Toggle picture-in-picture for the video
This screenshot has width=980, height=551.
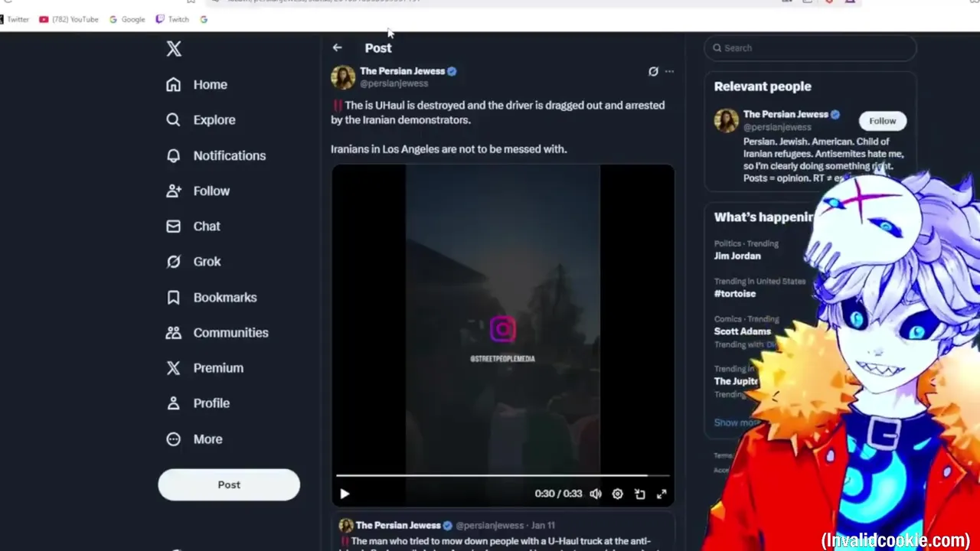click(640, 494)
